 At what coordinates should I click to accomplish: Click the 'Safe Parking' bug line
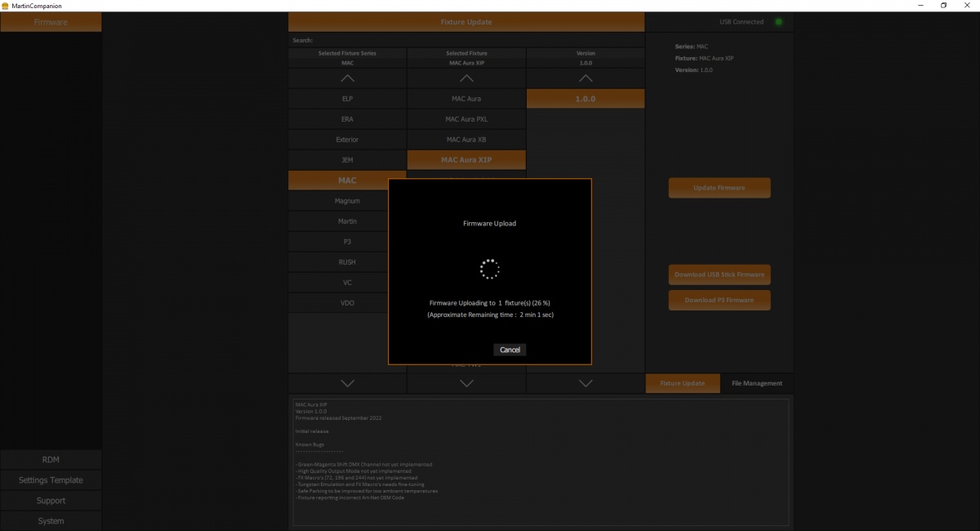(367, 491)
